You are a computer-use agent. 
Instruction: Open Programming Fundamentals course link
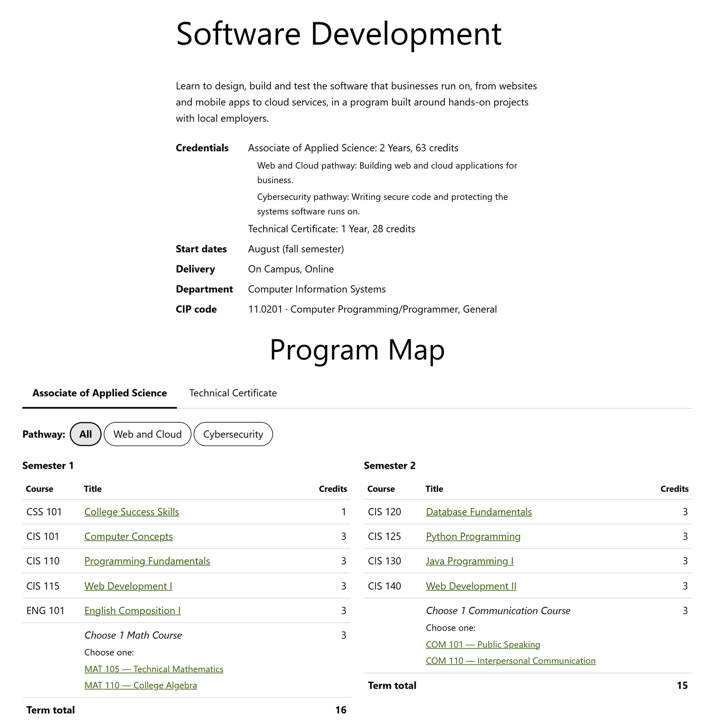tap(147, 561)
